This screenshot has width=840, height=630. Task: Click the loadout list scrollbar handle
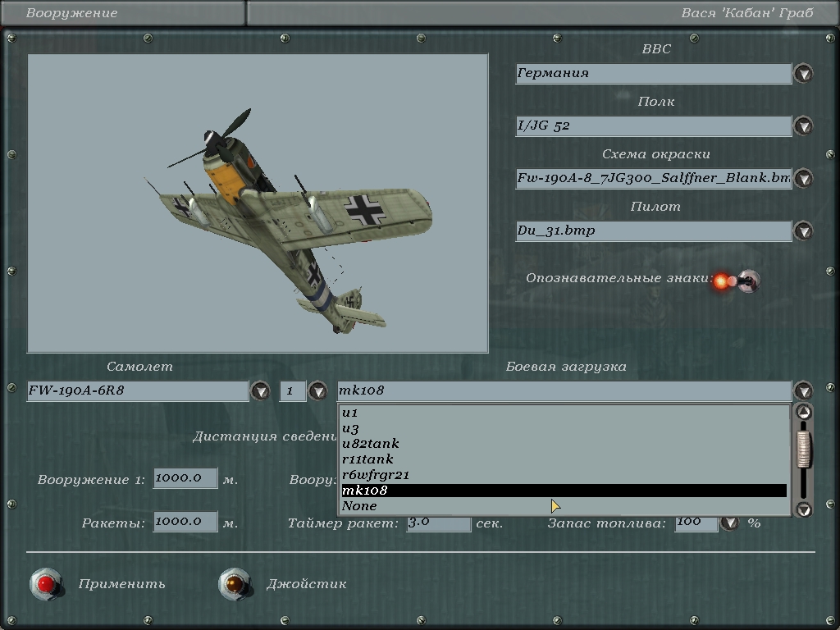(x=804, y=450)
